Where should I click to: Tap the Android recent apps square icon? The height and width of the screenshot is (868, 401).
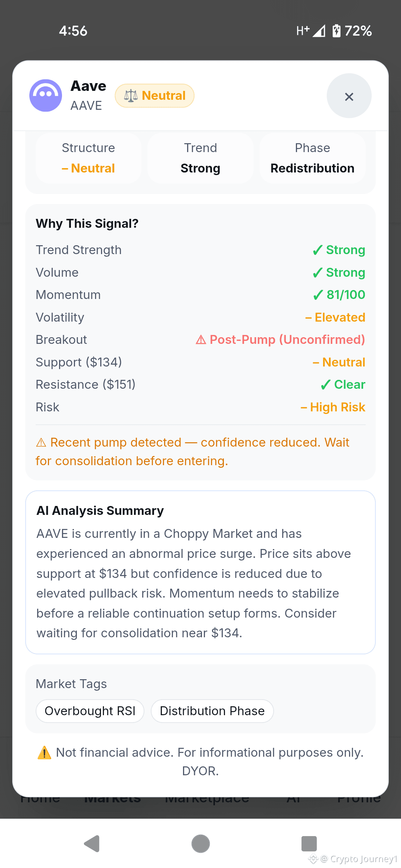pyautogui.click(x=309, y=844)
